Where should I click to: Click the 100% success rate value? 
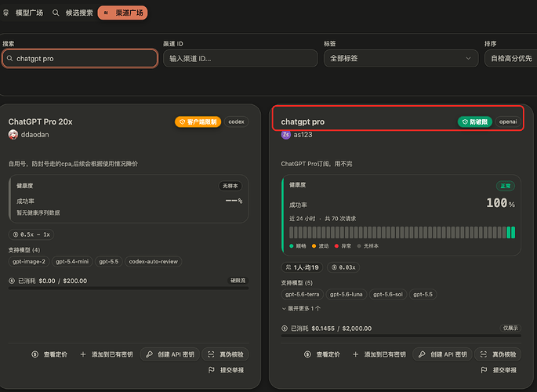[500, 203]
